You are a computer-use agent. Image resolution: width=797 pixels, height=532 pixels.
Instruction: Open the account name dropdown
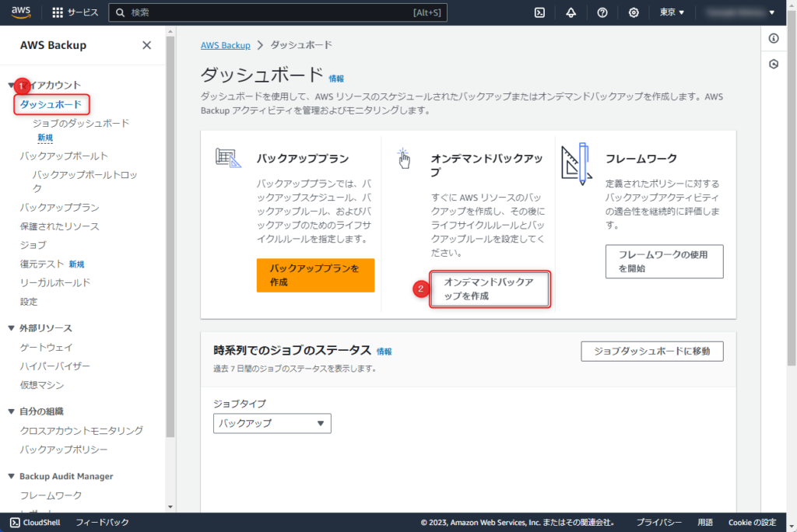[742, 12]
